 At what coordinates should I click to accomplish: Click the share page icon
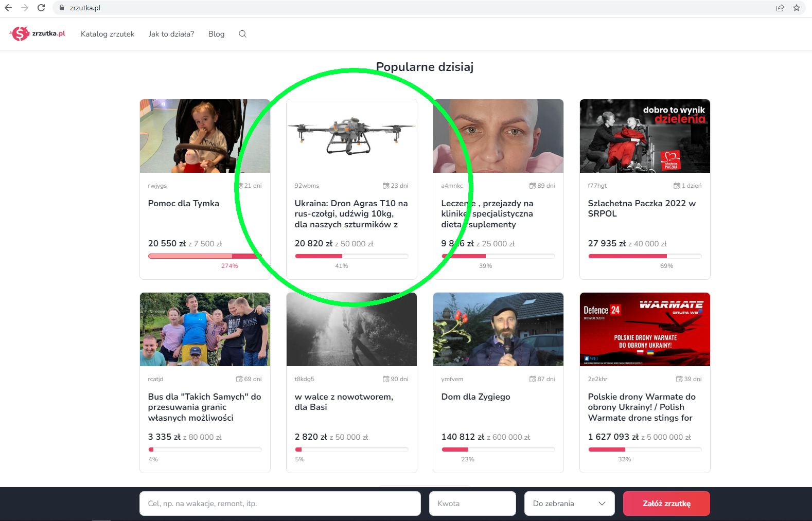click(780, 8)
